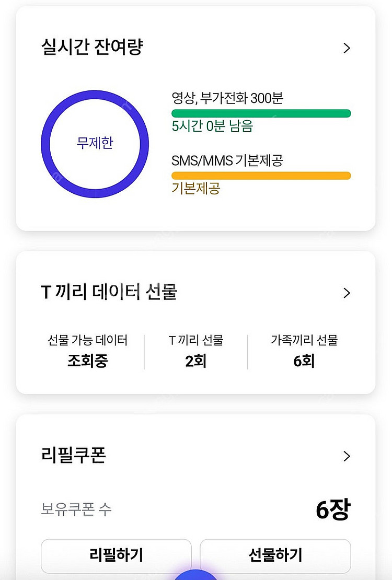Select the 실시간 잔여량 heading
Image resolution: width=392 pixels, height=580 pixels.
point(92,48)
